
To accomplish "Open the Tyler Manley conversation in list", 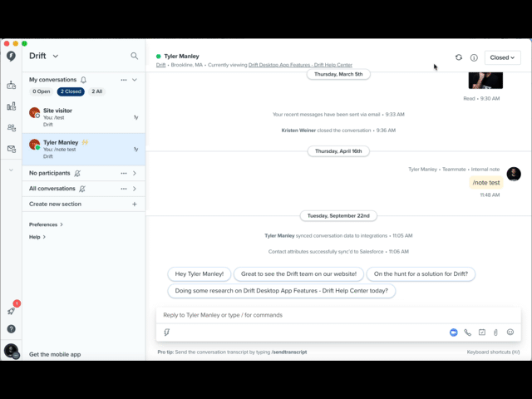I will pyautogui.click(x=84, y=150).
